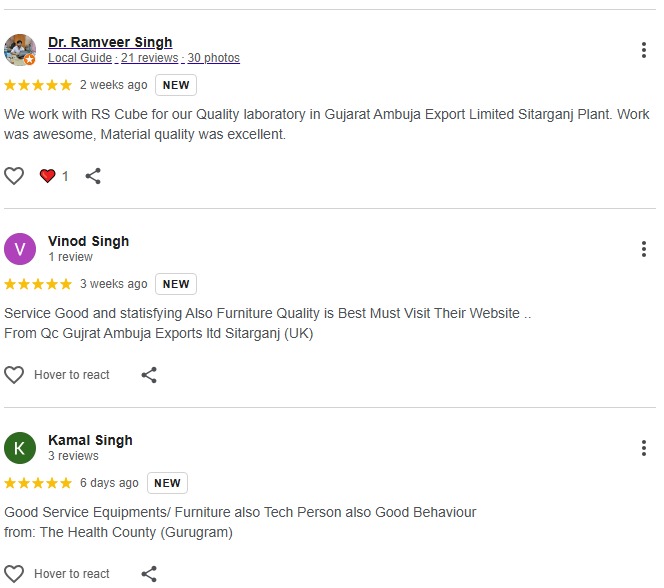This screenshot has width=664, height=588.
Task: Open Ramveer's Local Guide link
Action: pos(79,58)
